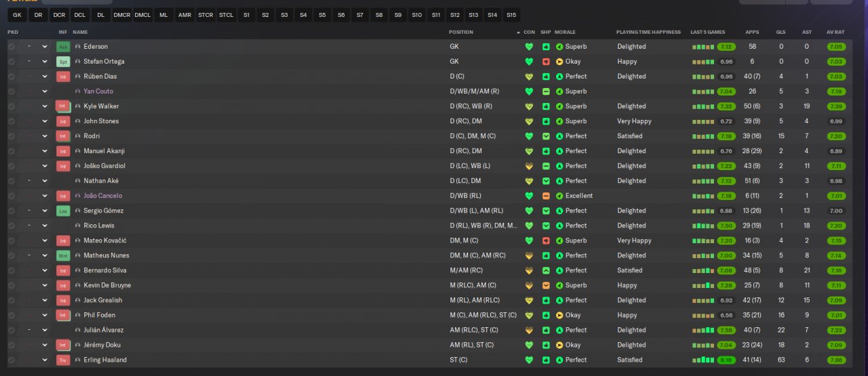Image resolution: width=868 pixels, height=376 pixels.
Task: Open the position dropdown arrow for Julián Álvarez
Action: tap(45, 330)
